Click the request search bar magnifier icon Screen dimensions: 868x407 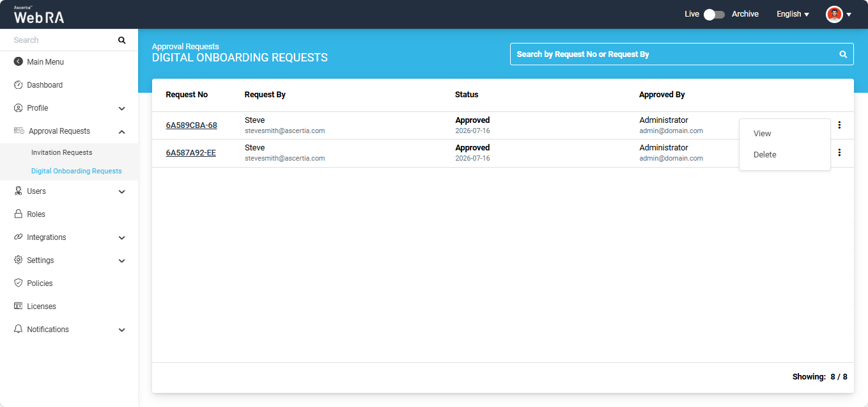[x=843, y=54]
